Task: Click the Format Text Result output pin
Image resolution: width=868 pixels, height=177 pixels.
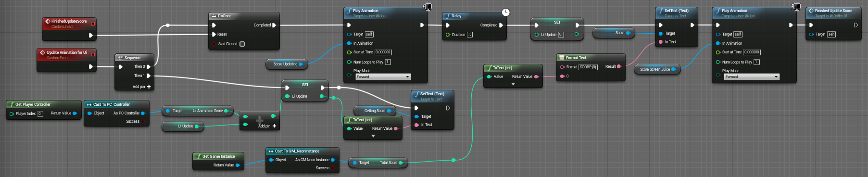Action: [x=619, y=66]
